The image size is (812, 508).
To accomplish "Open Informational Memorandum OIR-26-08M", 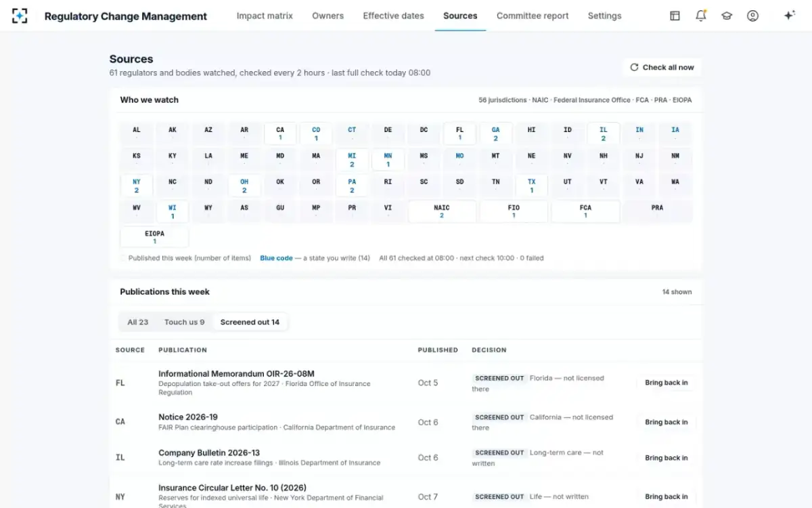I will point(236,374).
